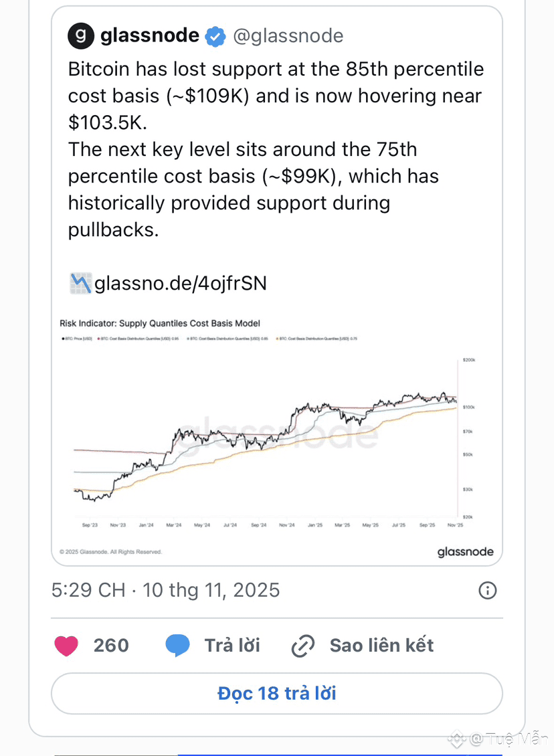The image size is (554, 756).
Task: Open the glassno.de/4ojfrSN link
Action: click(x=181, y=284)
